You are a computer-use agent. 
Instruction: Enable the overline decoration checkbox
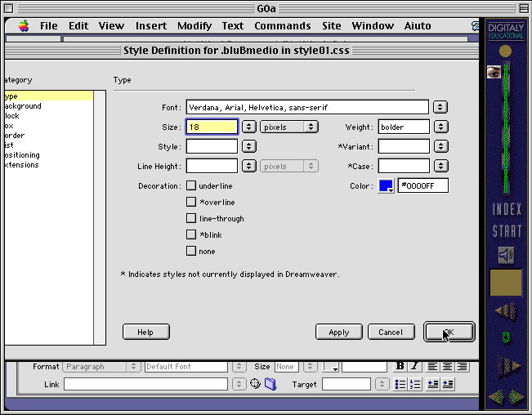coord(191,202)
